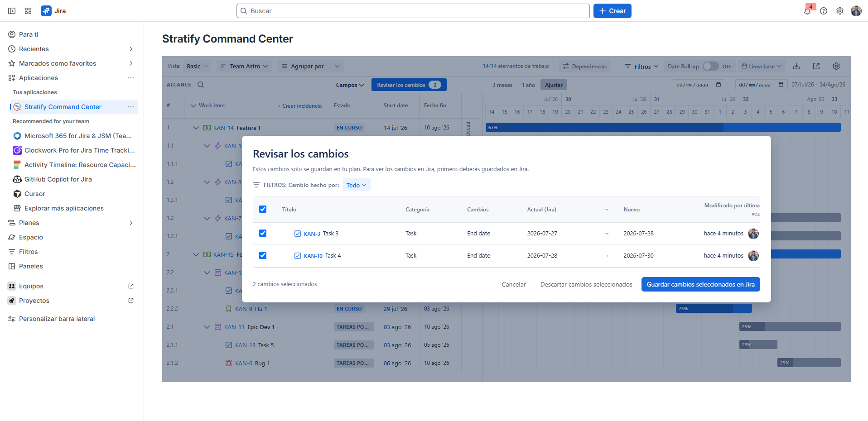Open the app switcher grid icon
The image size is (868, 421).
[x=28, y=11]
